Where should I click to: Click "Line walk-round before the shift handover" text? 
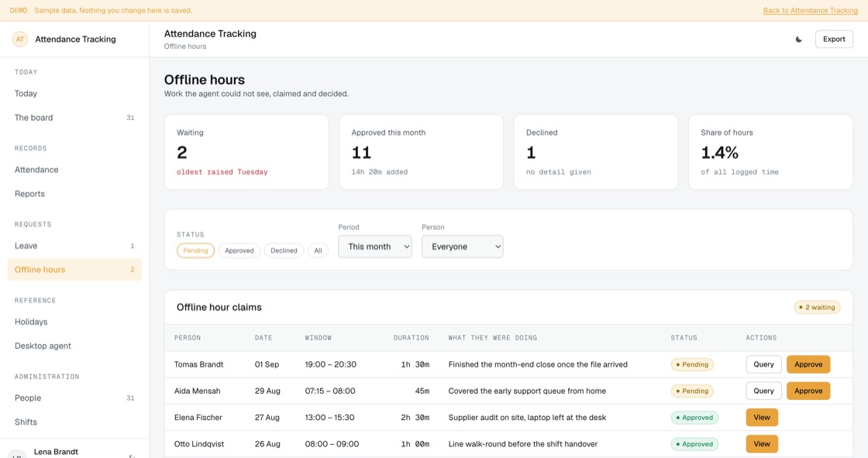pyautogui.click(x=522, y=444)
